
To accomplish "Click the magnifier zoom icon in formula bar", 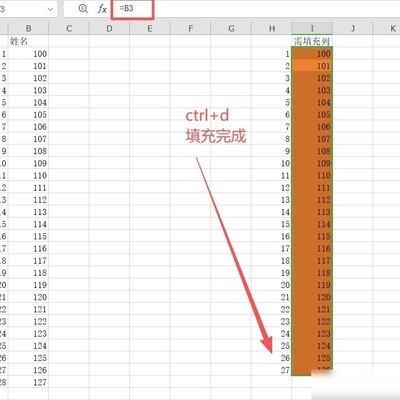I will (x=83, y=9).
